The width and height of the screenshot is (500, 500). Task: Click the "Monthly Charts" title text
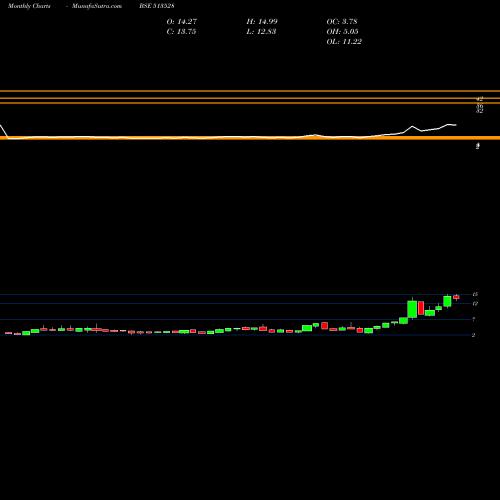pyautogui.click(x=29, y=6)
